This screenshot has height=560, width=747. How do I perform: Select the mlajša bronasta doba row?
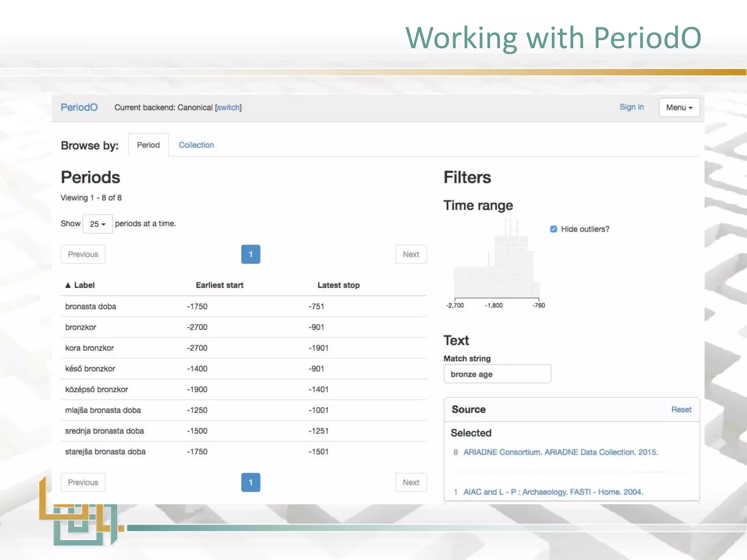coord(244,410)
